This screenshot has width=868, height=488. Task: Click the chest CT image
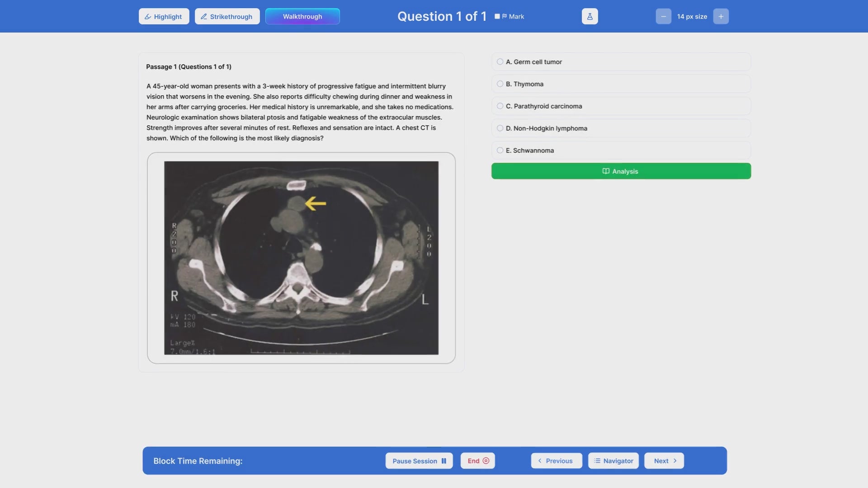point(301,258)
